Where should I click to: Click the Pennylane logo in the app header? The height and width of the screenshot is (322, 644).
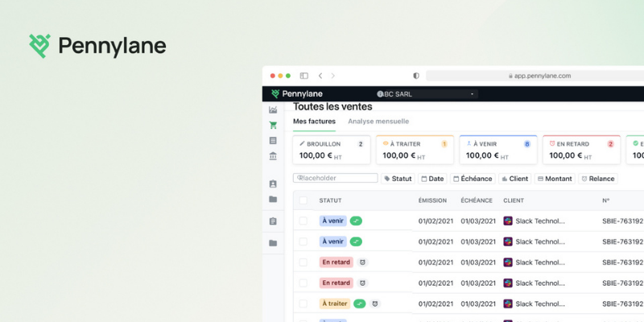[x=296, y=94]
